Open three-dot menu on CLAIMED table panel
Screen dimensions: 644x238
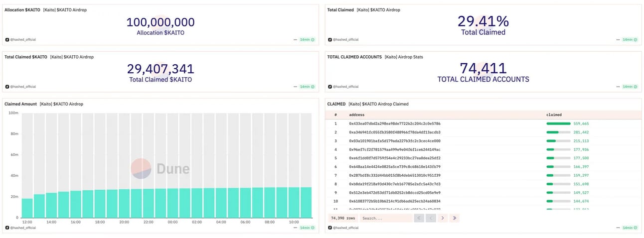(x=617, y=228)
